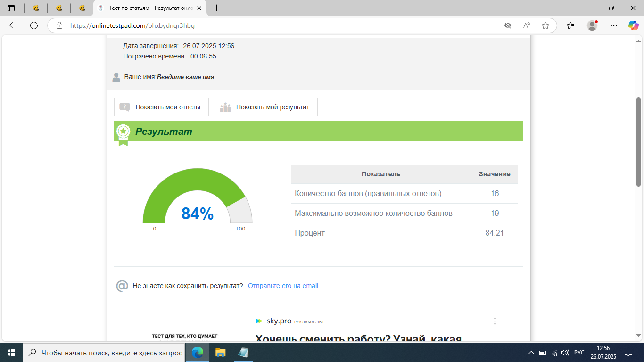View site information lock icon
The image size is (644, 362).
(x=59, y=25)
